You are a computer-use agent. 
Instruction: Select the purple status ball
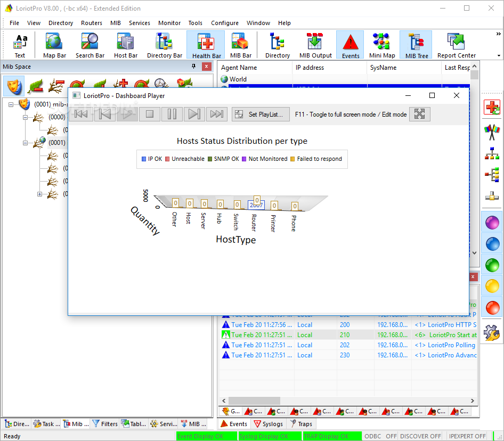pos(492,223)
